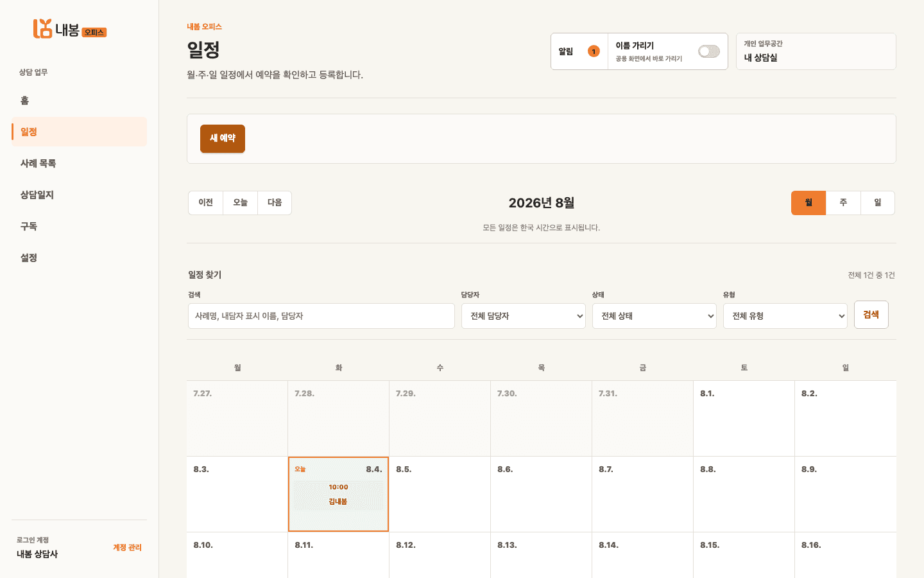
Task: Click the 2026년 8월 month title
Action: click(x=542, y=203)
